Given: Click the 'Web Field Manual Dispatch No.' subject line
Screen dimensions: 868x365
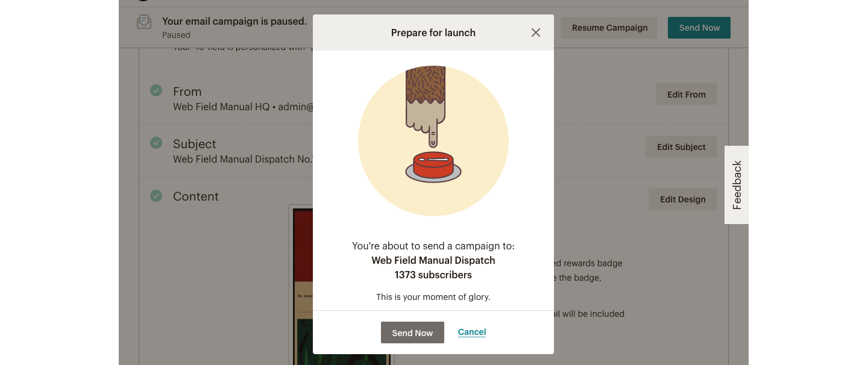Looking at the screenshot, I should tap(243, 159).
